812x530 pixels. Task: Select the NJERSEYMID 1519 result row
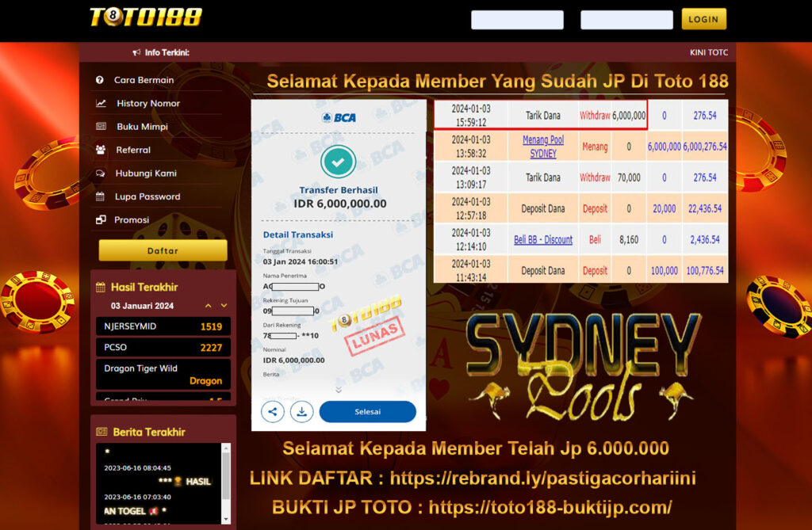click(163, 326)
